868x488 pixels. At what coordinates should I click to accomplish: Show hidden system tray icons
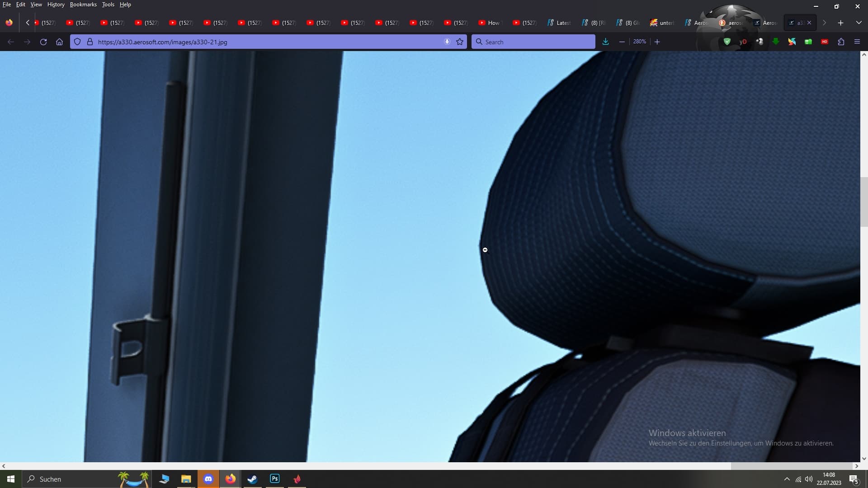coord(787,479)
